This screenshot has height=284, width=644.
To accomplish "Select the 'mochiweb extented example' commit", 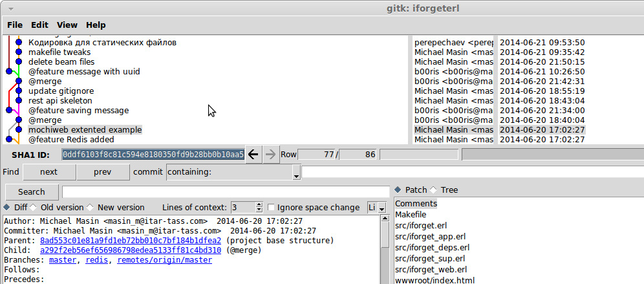I will pyautogui.click(x=85, y=130).
